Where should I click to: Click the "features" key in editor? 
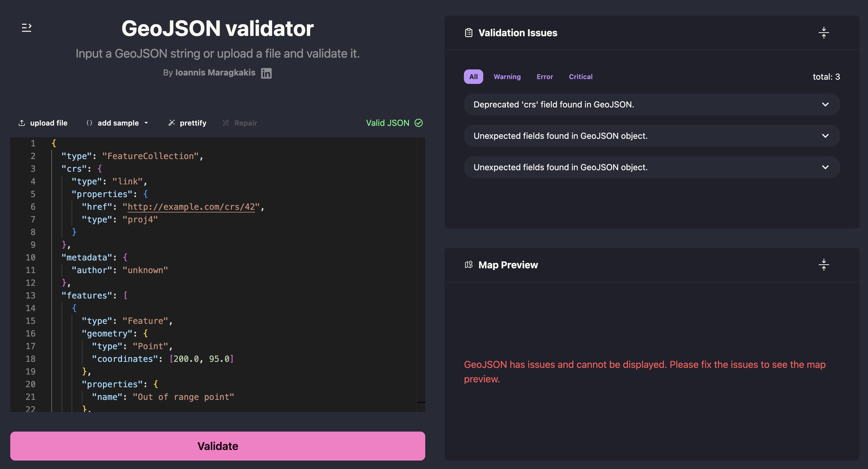click(x=87, y=295)
